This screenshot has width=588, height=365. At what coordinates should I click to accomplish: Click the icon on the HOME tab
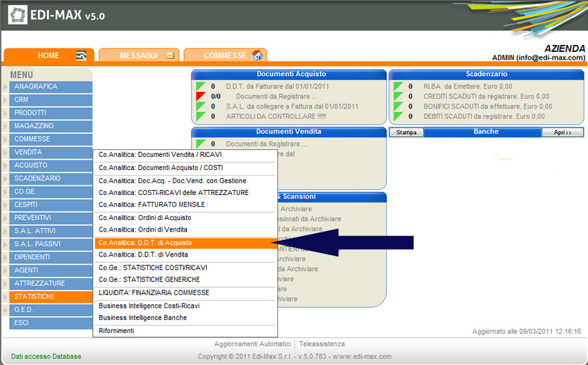click(81, 56)
